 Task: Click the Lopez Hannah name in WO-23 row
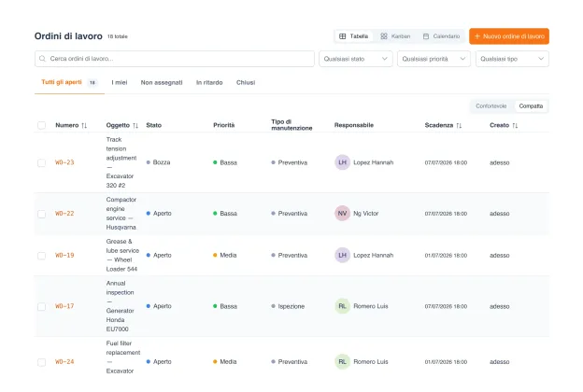374,162
